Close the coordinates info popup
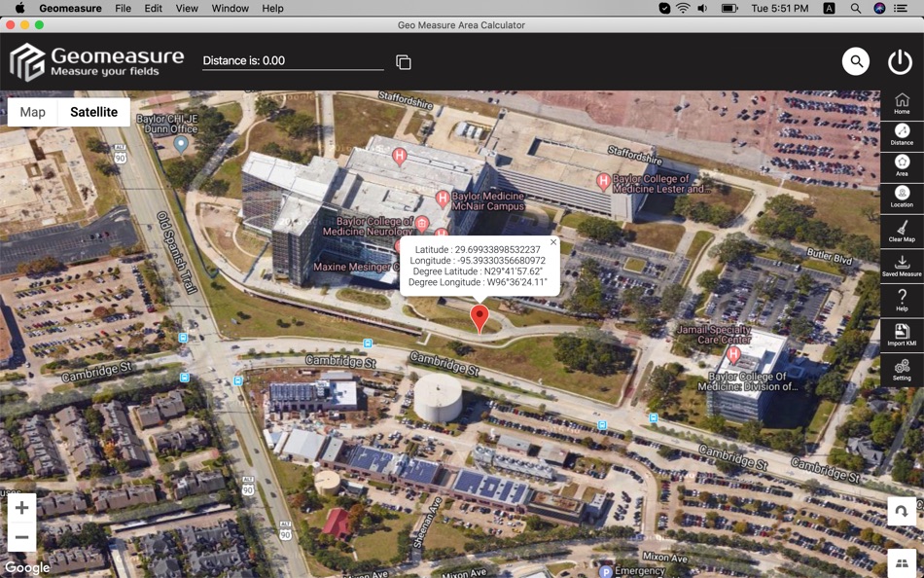The height and width of the screenshot is (578, 924). tap(552, 242)
